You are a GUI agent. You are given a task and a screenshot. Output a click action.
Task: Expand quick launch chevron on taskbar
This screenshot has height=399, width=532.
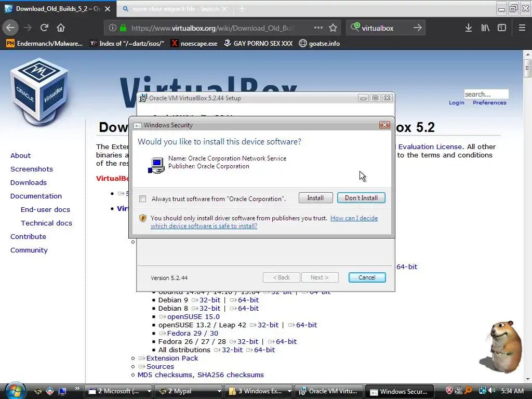point(77,389)
